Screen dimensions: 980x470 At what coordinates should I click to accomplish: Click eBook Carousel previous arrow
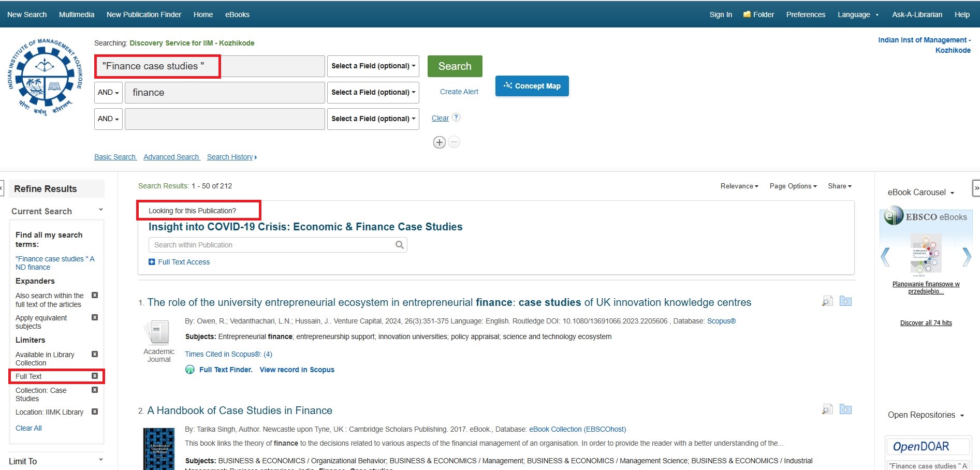[886, 257]
